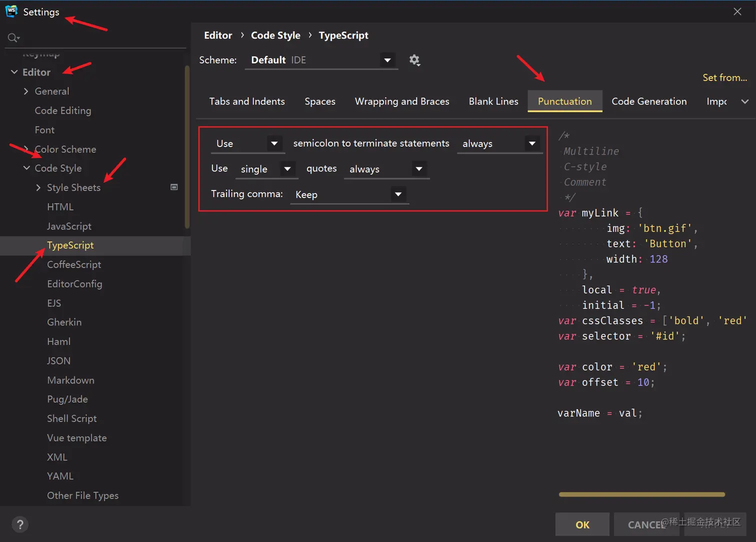The image size is (756, 542).
Task: Open the quotes 'always' dropdown
Action: pos(387,169)
